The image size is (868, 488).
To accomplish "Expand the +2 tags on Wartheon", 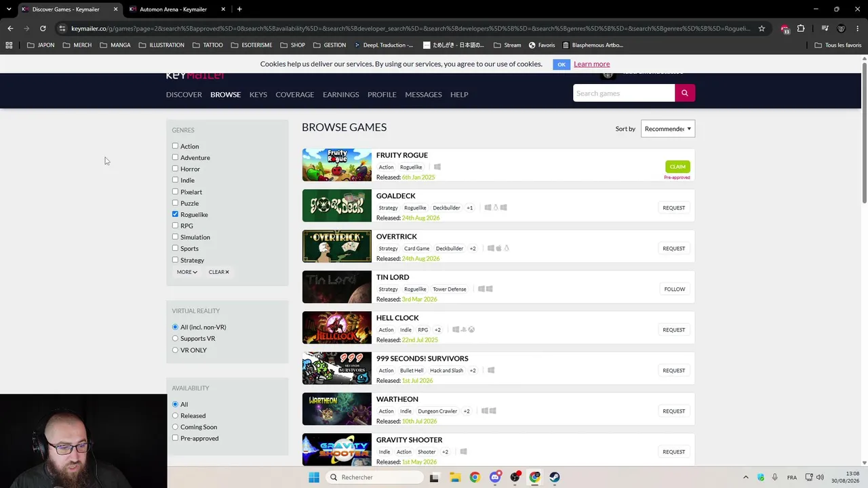I will click(467, 411).
